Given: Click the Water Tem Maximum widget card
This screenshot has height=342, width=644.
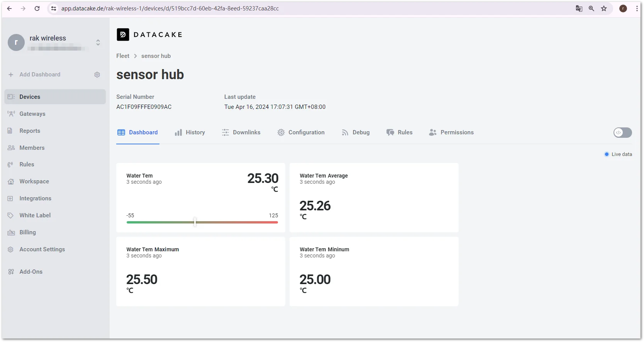Looking at the screenshot, I should [201, 271].
